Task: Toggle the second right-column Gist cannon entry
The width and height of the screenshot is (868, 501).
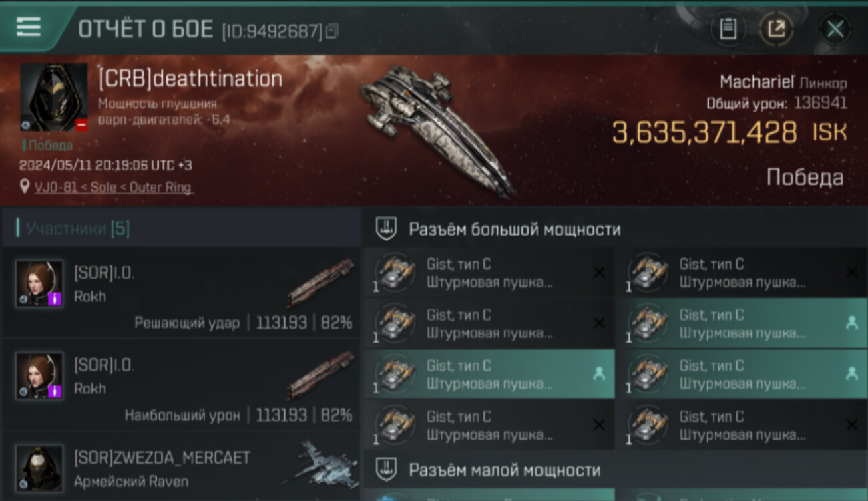Action: coord(742,323)
